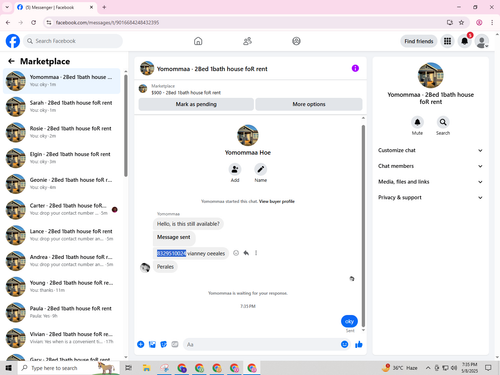This screenshot has width=500, height=375.
Task: Open more options for vianney message
Action: coord(256,253)
